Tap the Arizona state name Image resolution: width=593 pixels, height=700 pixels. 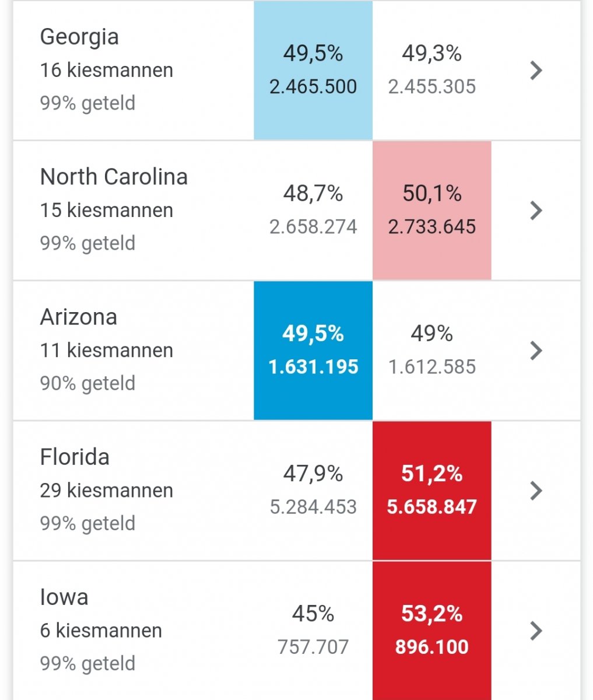click(79, 317)
